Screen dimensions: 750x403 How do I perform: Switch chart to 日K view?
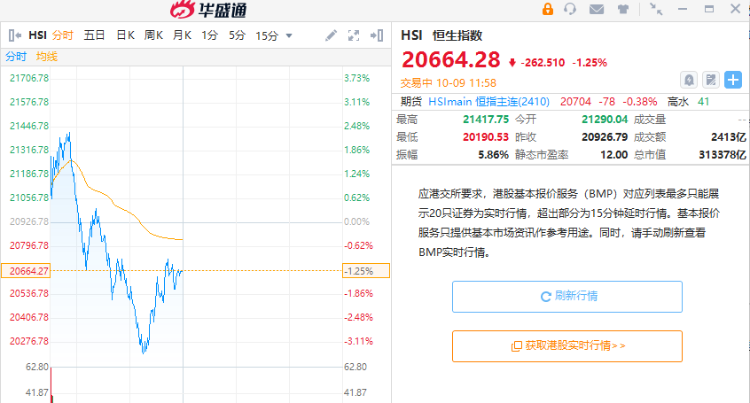125,35
